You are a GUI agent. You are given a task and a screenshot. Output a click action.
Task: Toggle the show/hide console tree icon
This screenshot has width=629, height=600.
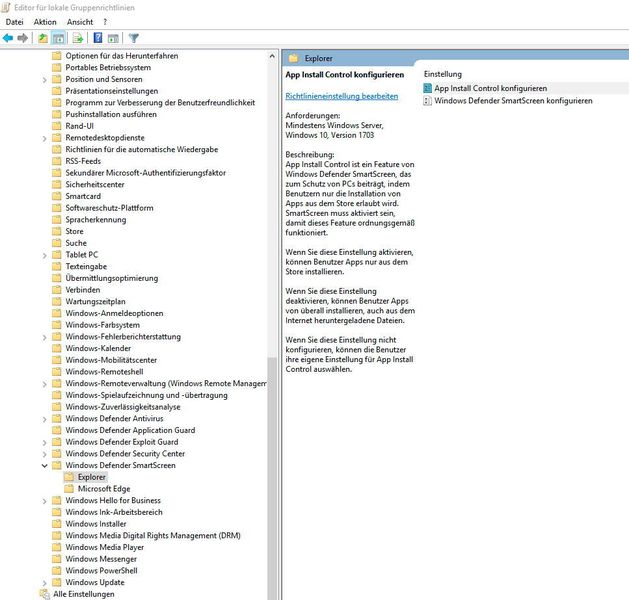pos(58,38)
